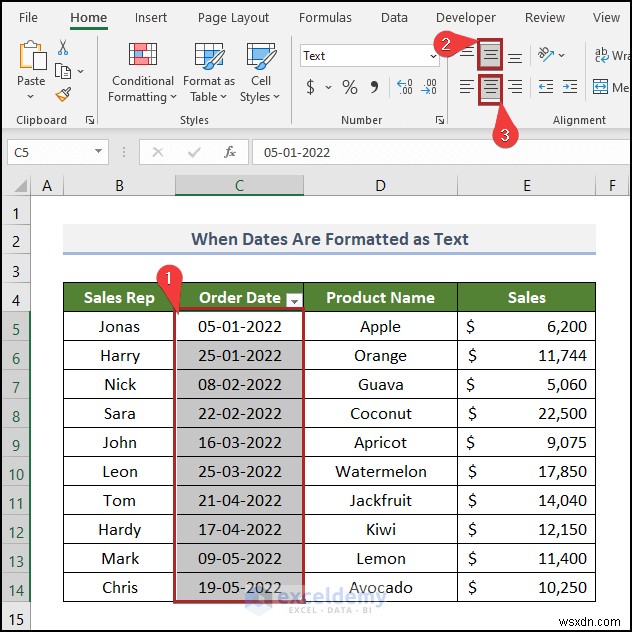This screenshot has width=632, height=632.
Task: Expand the Cell Styles dropdown arrow
Action: (276, 97)
